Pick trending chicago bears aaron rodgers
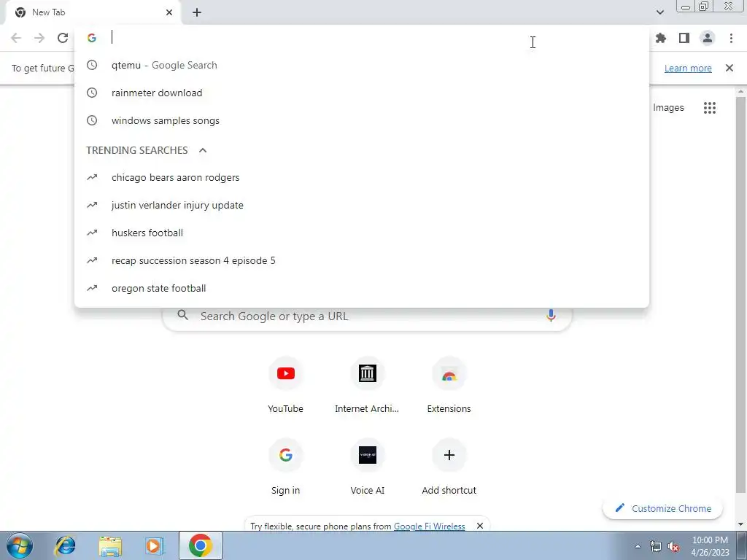This screenshot has height=560, width=747. pos(362,178)
